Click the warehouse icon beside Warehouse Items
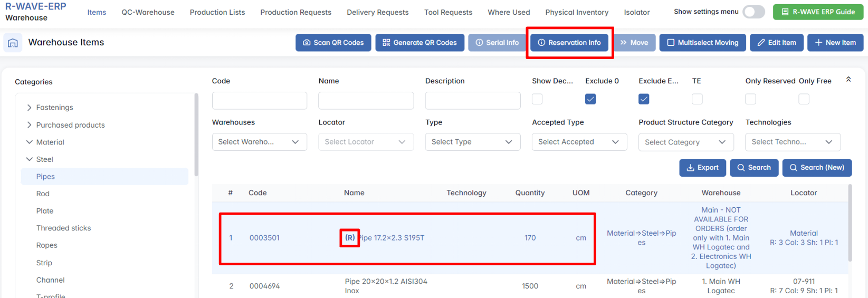 point(13,43)
